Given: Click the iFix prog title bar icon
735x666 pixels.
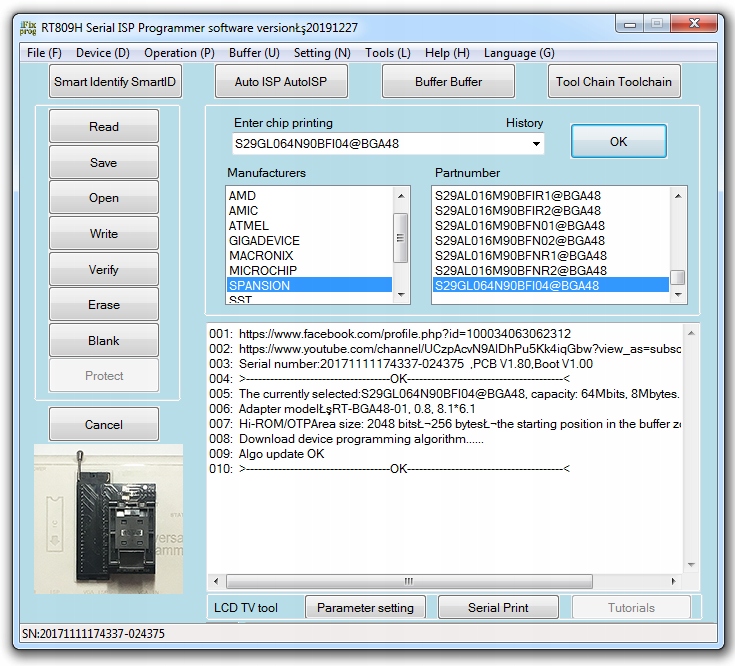Looking at the screenshot, I should pyautogui.click(x=28, y=28).
